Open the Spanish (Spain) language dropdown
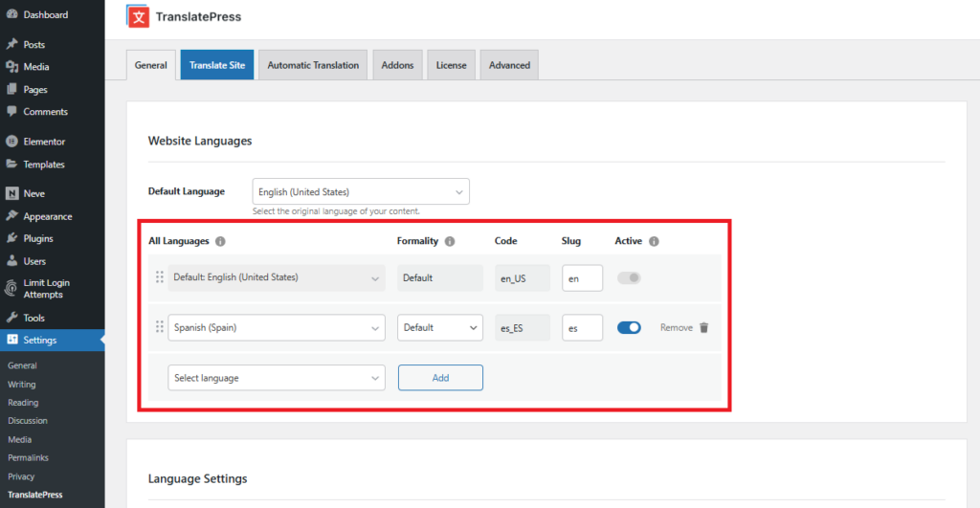Screen dimensions: 980x508 277,327
